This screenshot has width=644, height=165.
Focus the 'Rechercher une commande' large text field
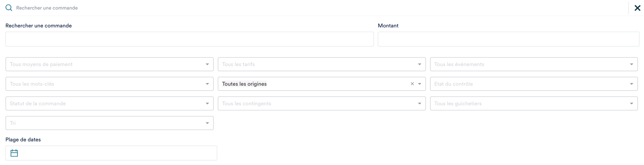tap(189, 39)
